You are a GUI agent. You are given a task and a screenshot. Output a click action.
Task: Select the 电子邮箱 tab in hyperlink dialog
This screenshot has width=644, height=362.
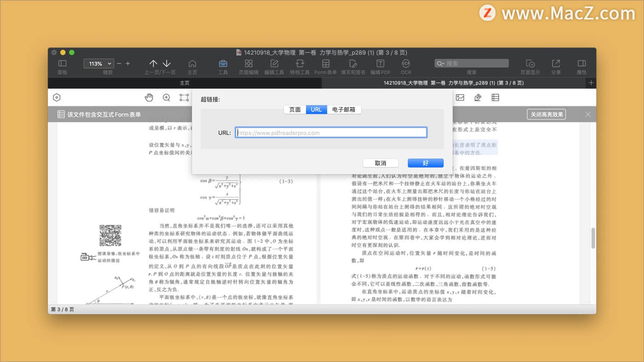click(x=344, y=109)
